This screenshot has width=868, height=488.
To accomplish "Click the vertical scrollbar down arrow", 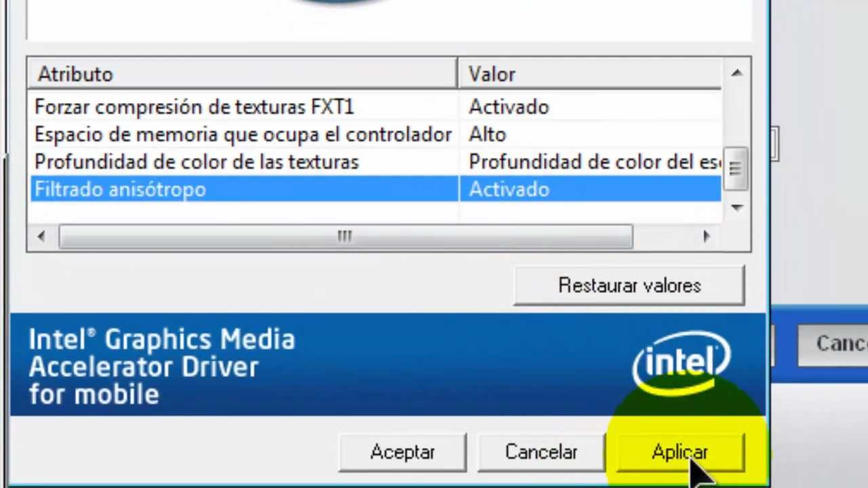I will (736, 208).
